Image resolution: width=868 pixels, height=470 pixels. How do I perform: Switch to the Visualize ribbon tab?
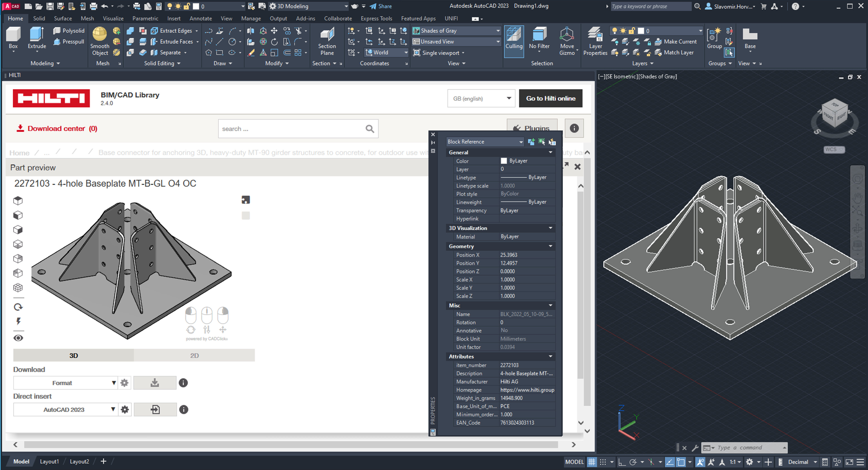click(x=113, y=19)
